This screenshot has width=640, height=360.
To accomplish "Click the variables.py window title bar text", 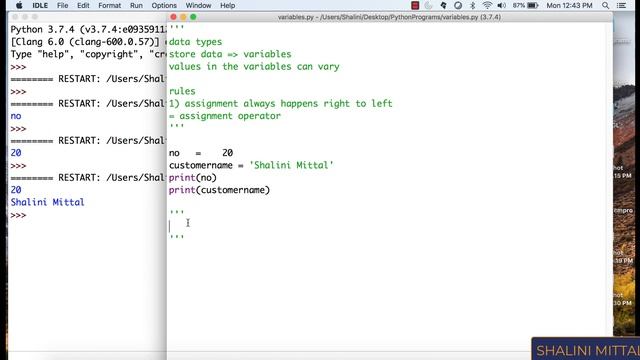I will 389,17.
